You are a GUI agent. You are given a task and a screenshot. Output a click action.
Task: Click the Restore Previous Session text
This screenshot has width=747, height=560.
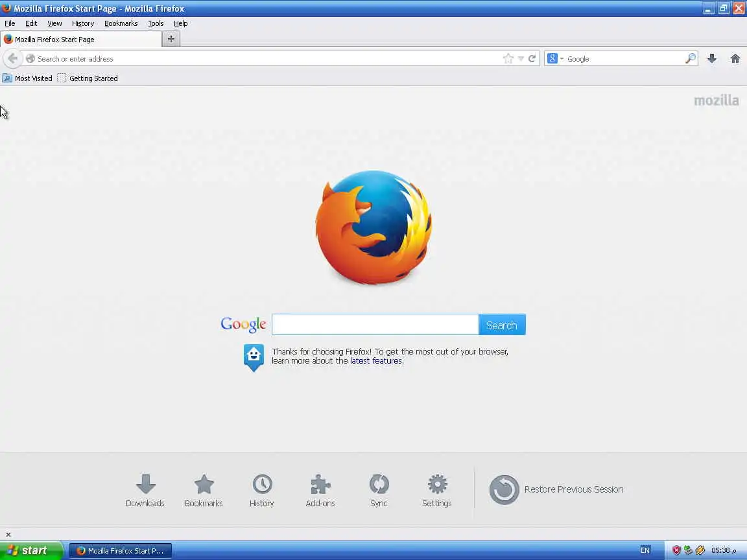tap(574, 489)
